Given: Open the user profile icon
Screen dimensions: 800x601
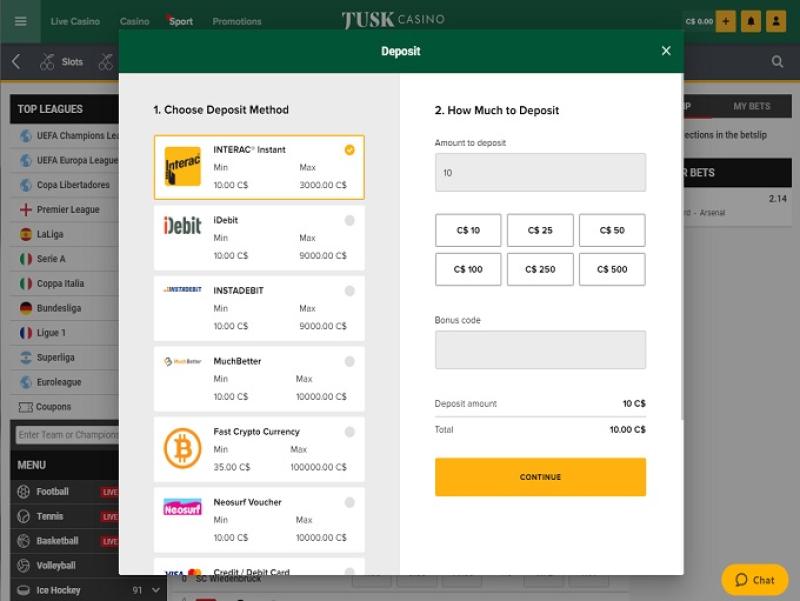Looking at the screenshot, I should coord(776,21).
